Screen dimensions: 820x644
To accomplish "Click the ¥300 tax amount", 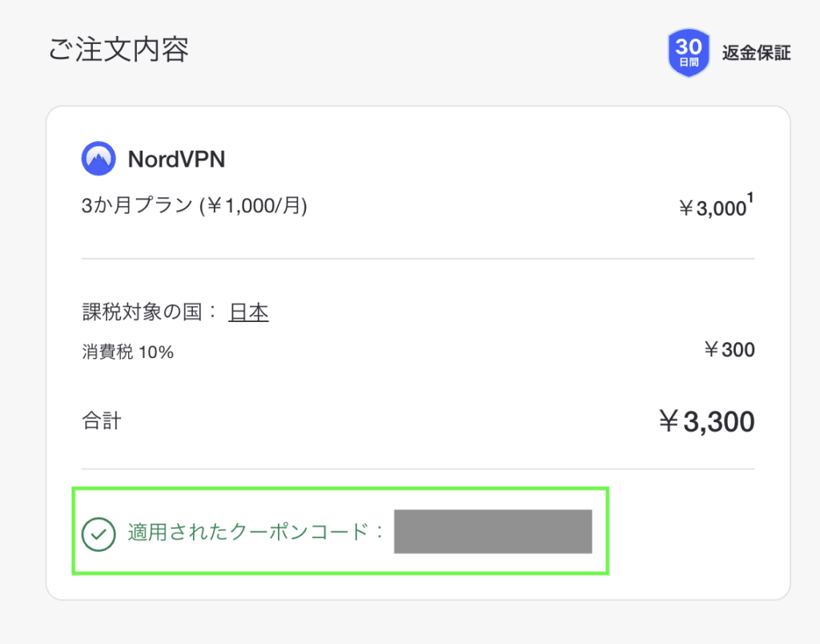I will pyautogui.click(x=728, y=350).
